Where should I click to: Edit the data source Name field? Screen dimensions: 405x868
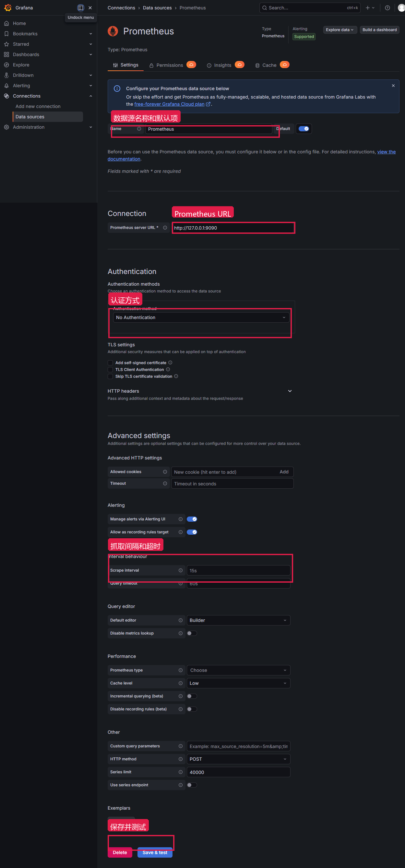[x=208, y=129]
